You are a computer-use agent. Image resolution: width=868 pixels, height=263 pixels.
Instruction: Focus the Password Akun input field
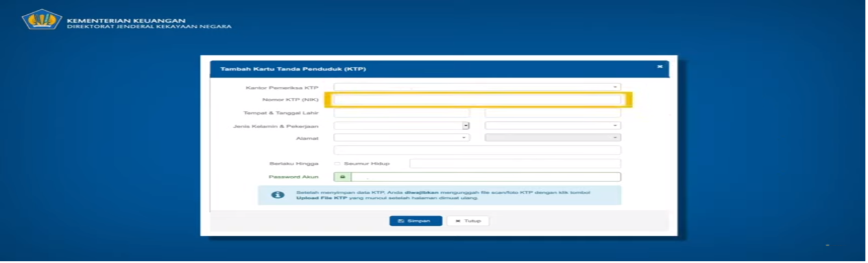485,177
